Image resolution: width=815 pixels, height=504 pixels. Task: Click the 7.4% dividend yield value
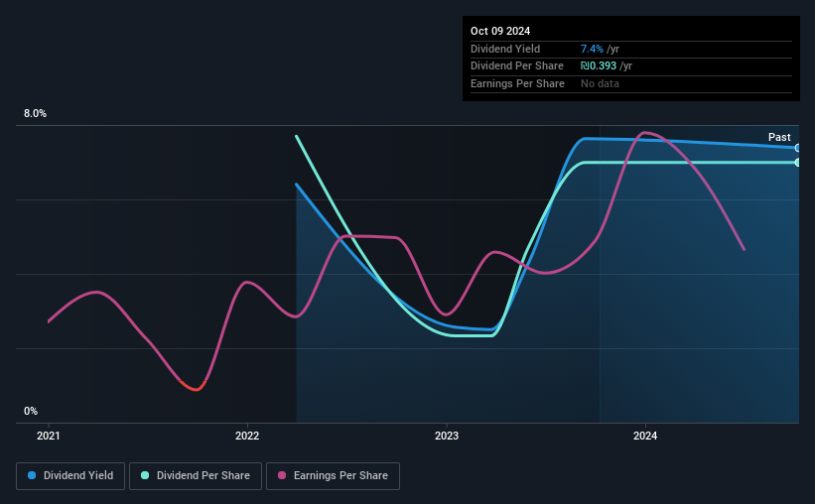coord(592,49)
